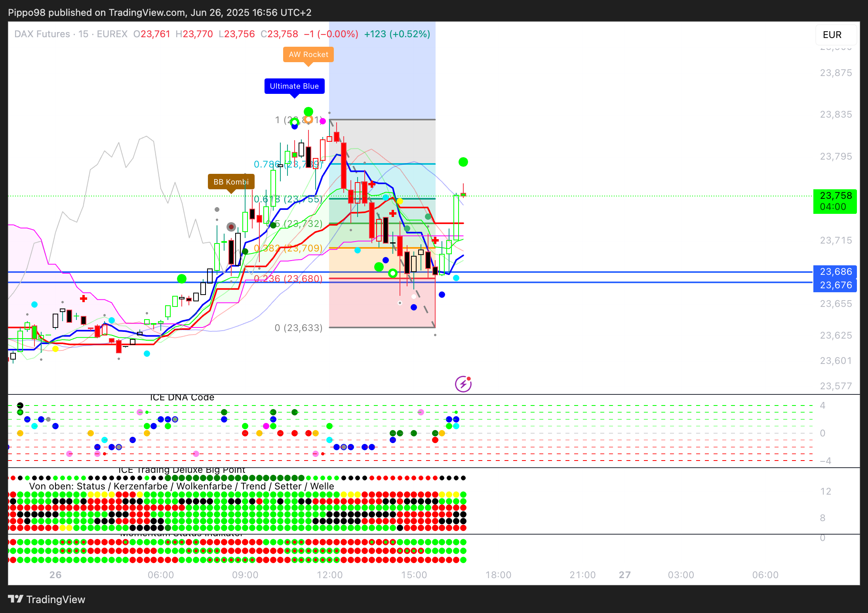Click the green dot left of blue horizontal lines
This screenshot has height=613, width=868.
pos(182,279)
